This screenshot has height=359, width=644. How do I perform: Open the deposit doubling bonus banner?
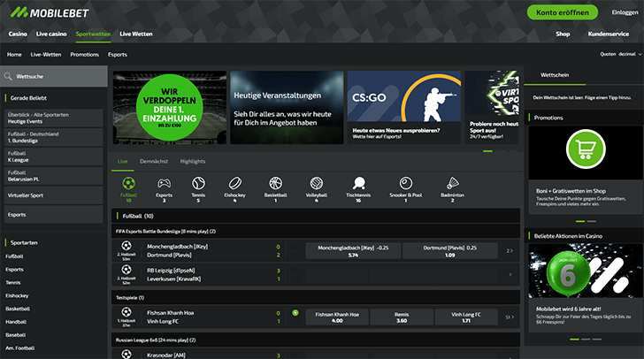click(x=170, y=108)
